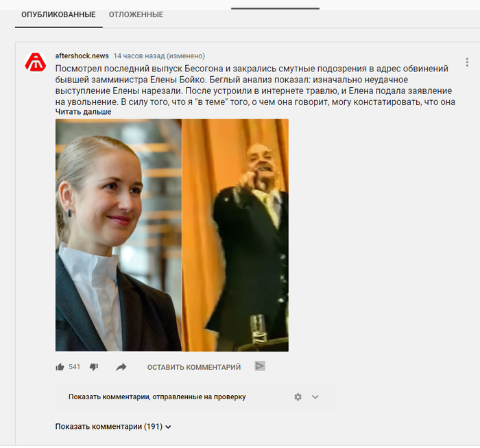Open the left photo of the woman
Screen dimensions: 480x448
click(119, 235)
